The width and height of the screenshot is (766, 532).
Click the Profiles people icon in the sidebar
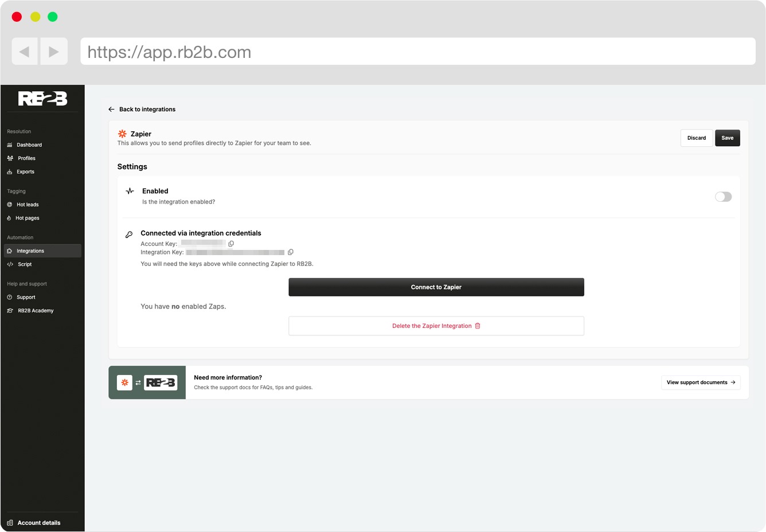coord(10,158)
